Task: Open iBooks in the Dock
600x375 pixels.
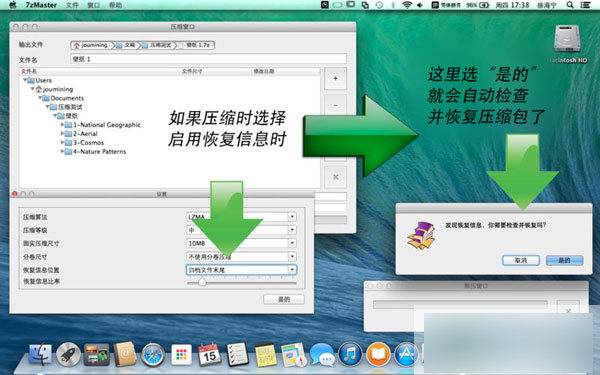Action: point(378,354)
